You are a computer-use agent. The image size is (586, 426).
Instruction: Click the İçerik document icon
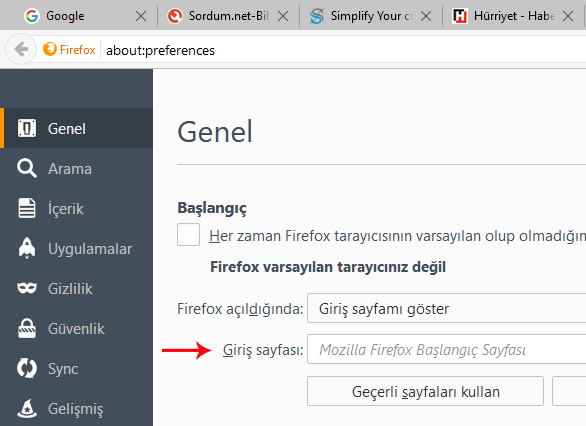click(x=27, y=208)
